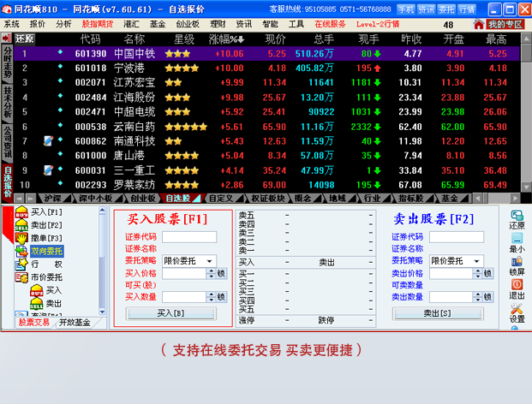The width and height of the screenshot is (532, 404).
Task: Click the 委托 button in title bar
Action: click(446, 9)
